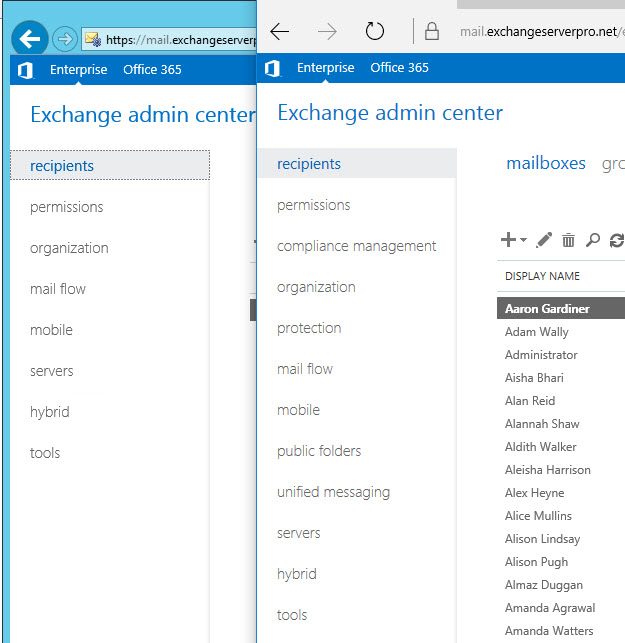Refresh the page in right browser window
Viewport: 625px width, 643px height.
point(374,31)
